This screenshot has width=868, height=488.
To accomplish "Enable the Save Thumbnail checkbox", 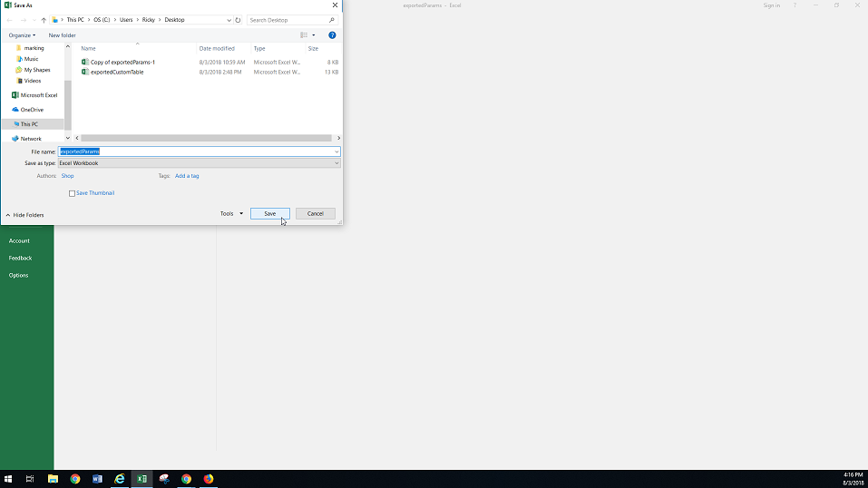I will coord(73,193).
